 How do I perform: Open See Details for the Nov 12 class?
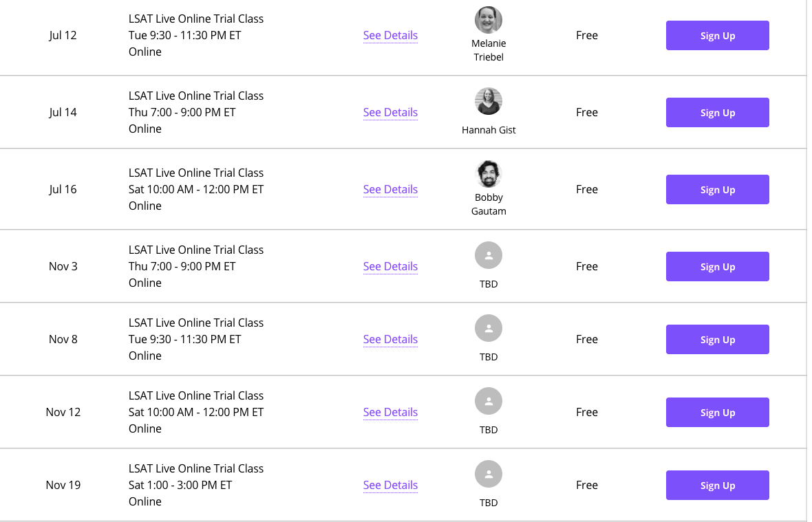390,412
